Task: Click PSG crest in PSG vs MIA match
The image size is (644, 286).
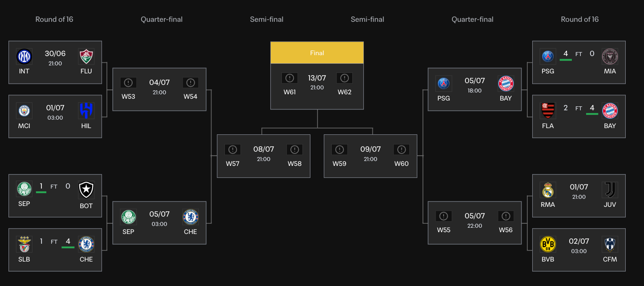Action: (548, 56)
